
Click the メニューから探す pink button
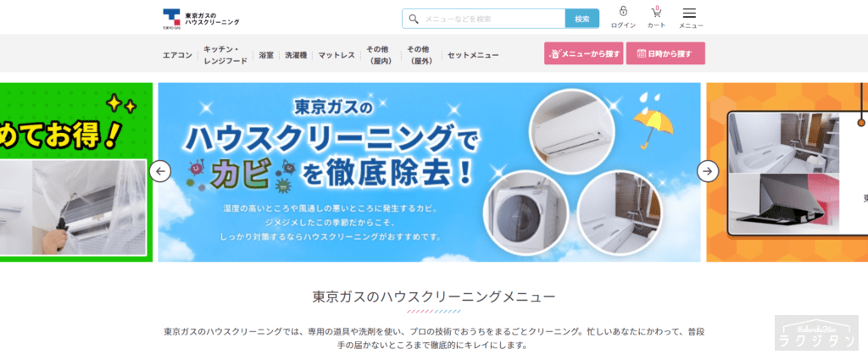tap(583, 53)
